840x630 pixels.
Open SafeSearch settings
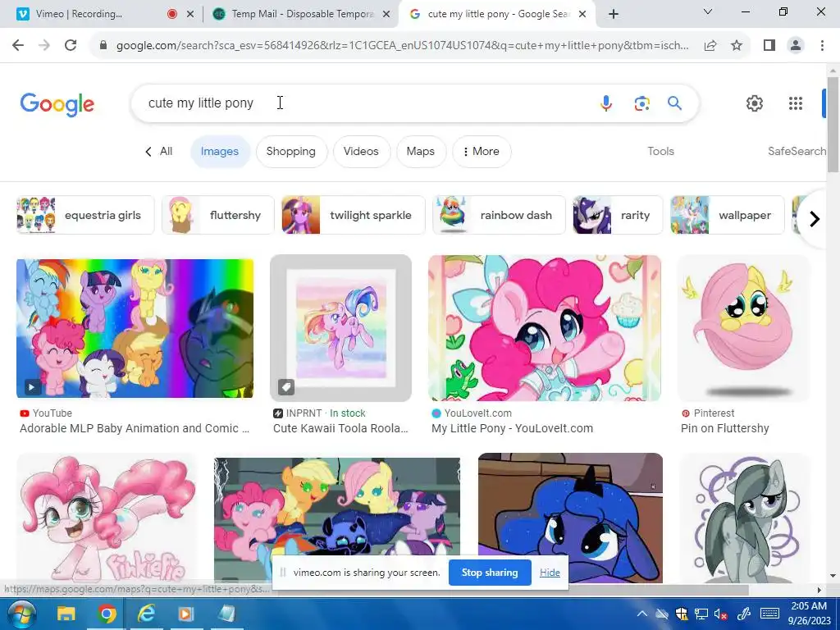pyautogui.click(x=797, y=152)
